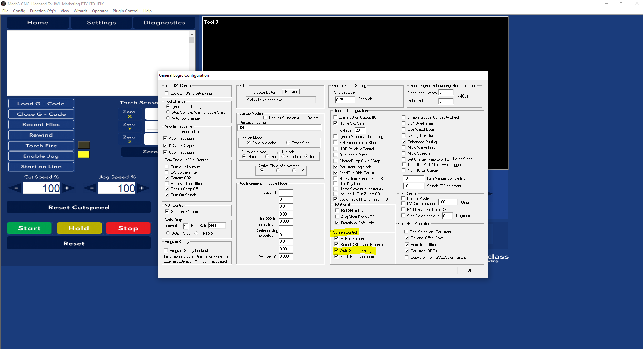Image resolution: width=644 pixels, height=350 pixels.
Task: Select the Exact Stop motion mode
Action: pos(288,143)
